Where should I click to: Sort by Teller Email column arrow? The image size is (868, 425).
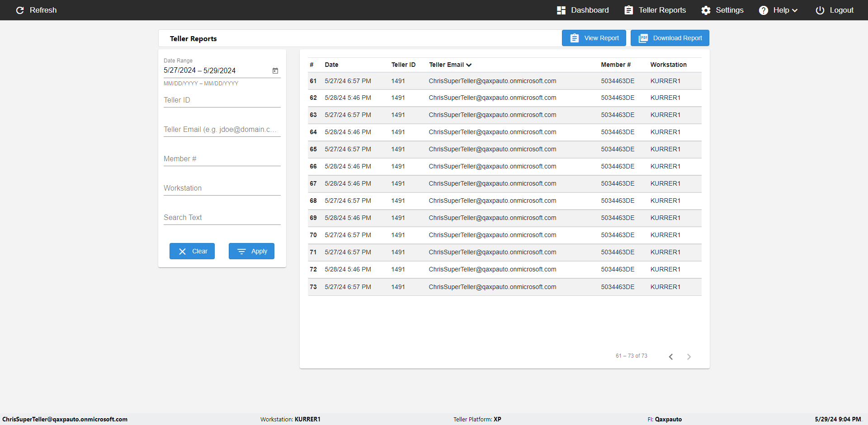click(x=469, y=65)
